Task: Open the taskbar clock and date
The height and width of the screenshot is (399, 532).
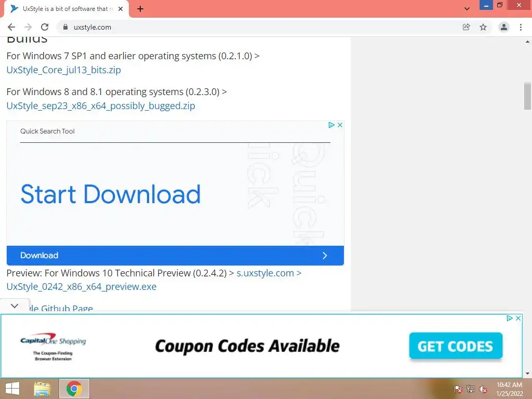Action: point(509,389)
